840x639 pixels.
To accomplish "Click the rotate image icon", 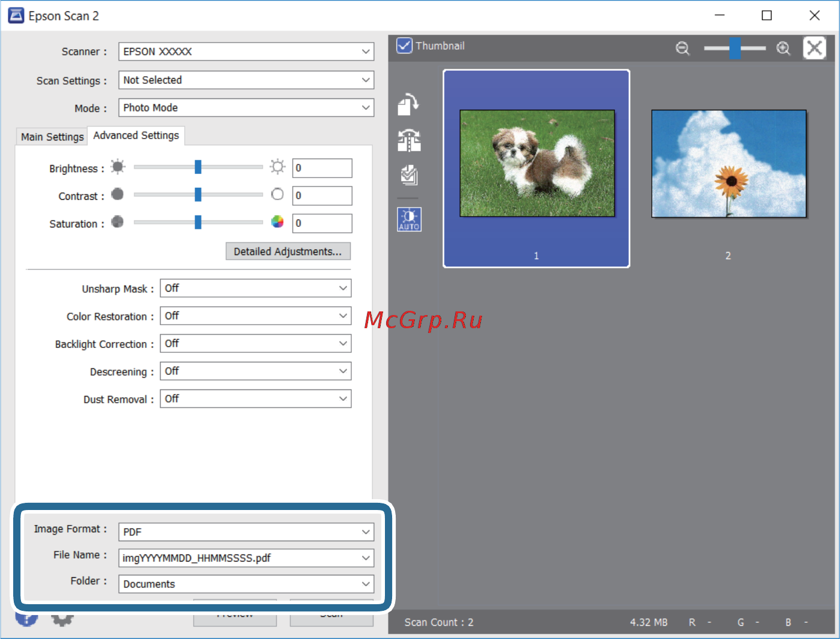I will point(408,104).
